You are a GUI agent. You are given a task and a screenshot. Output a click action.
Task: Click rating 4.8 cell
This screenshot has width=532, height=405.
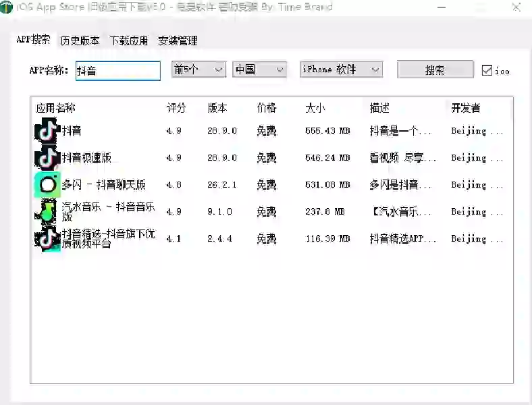click(174, 185)
